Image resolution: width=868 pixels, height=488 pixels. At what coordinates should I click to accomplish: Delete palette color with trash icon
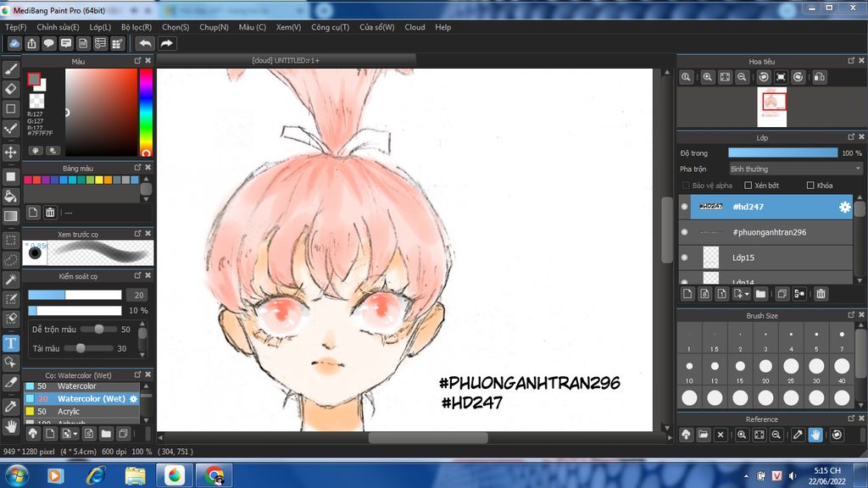pyautogui.click(x=50, y=213)
